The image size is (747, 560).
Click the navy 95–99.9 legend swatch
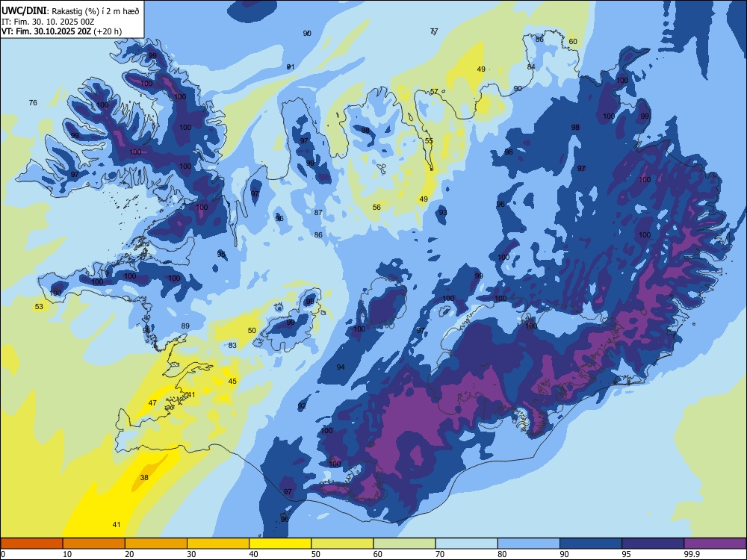pyautogui.click(x=653, y=544)
